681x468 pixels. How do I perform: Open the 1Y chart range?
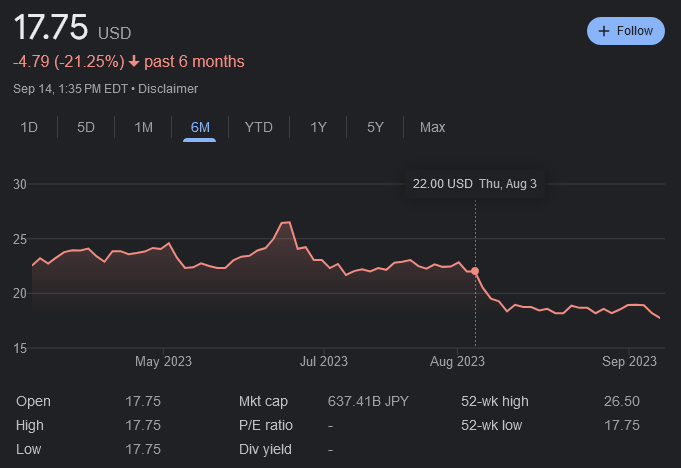pos(318,127)
